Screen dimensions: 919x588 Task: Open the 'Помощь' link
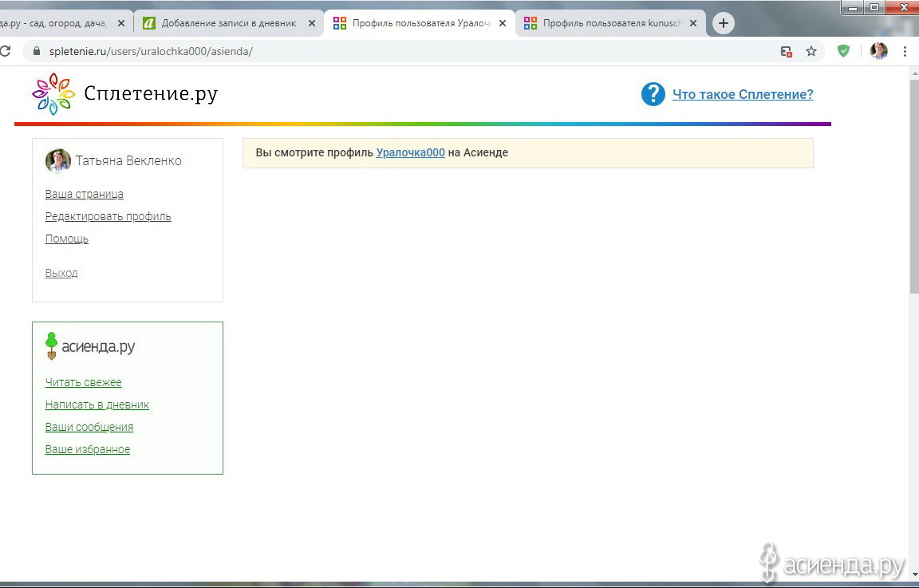[67, 239]
